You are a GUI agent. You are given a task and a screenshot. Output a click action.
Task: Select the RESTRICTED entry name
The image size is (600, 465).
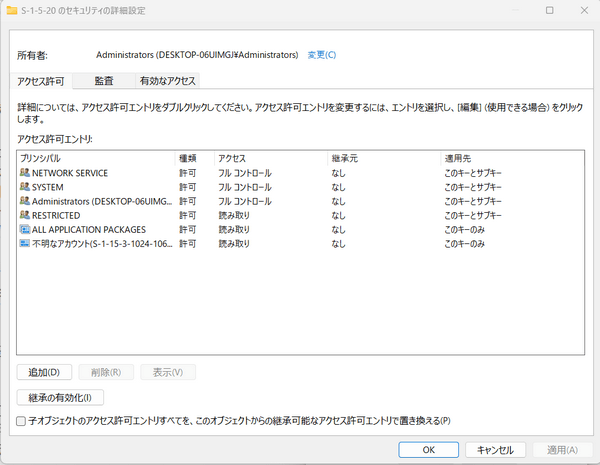[56, 215]
